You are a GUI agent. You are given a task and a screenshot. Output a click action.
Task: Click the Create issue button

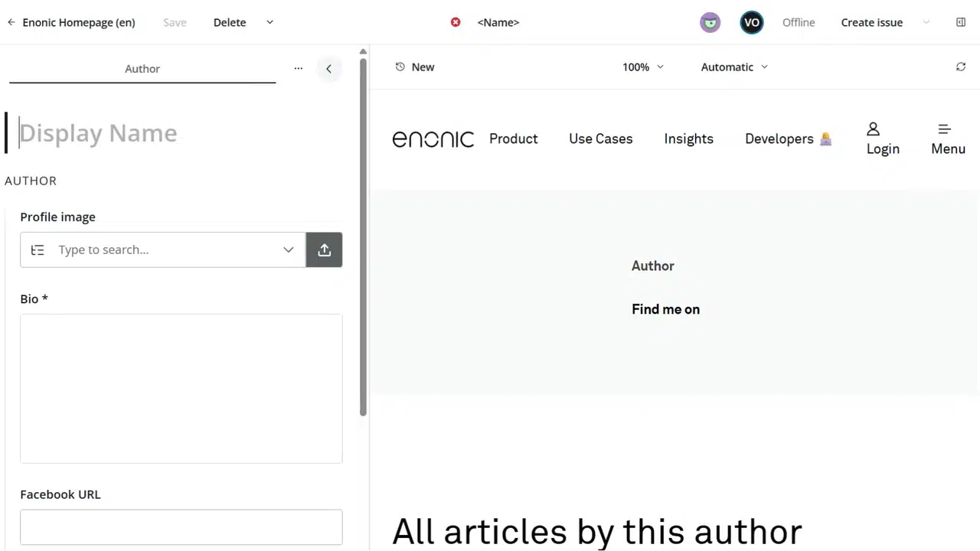872,22
